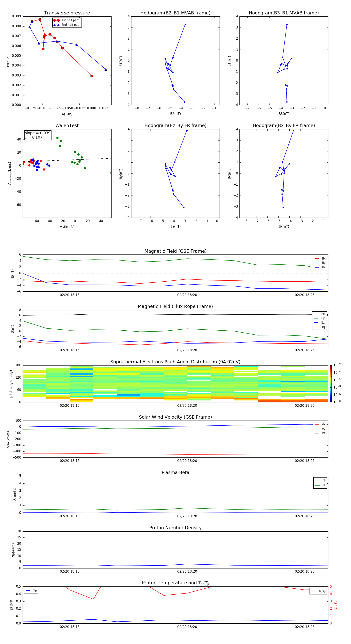Select the By' legend entry in Flux Rope plot
Screen dimensions: 351x644
point(320,318)
